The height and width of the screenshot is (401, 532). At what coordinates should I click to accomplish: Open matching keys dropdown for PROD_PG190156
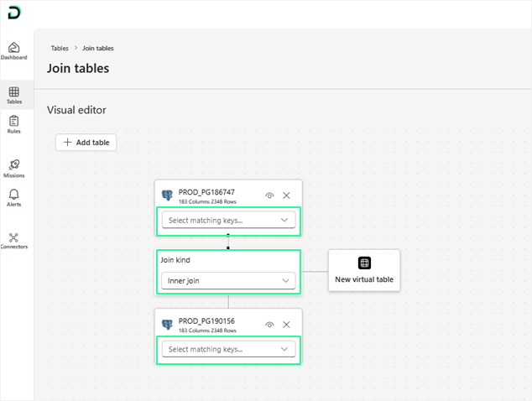click(x=229, y=349)
